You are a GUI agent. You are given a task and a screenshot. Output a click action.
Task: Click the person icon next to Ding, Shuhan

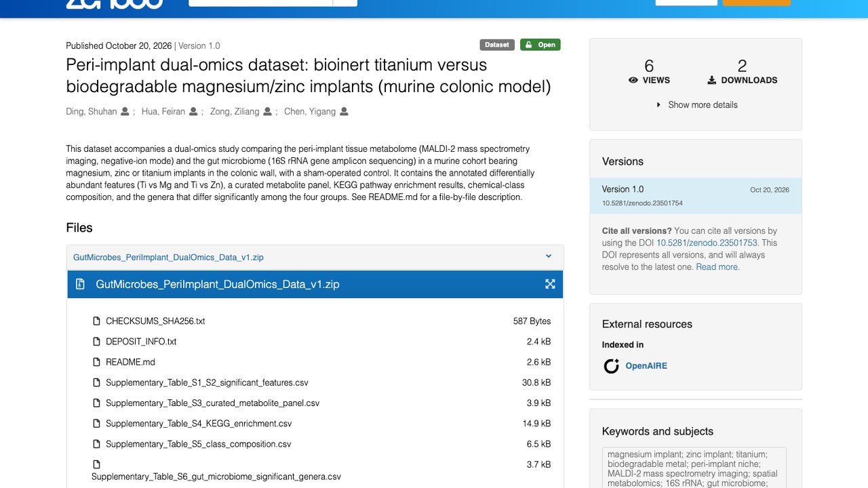click(125, 112)
